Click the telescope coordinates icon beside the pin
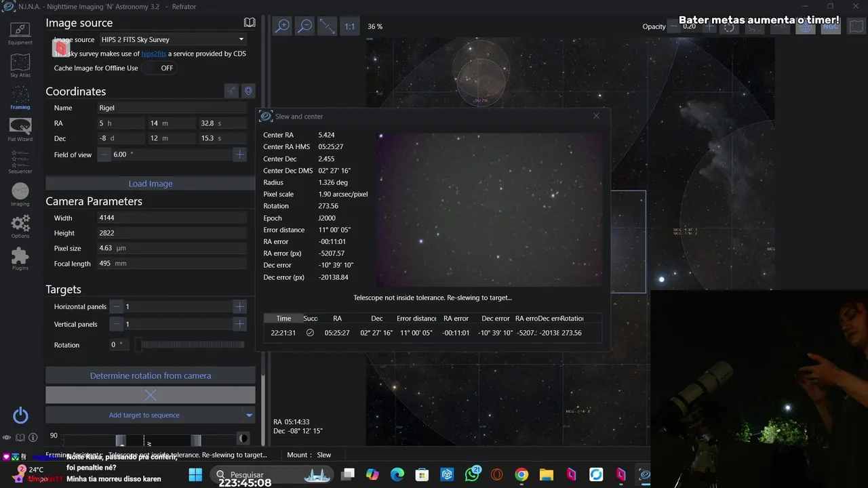The height and width of the screenshot is (488, 868). 232,91
